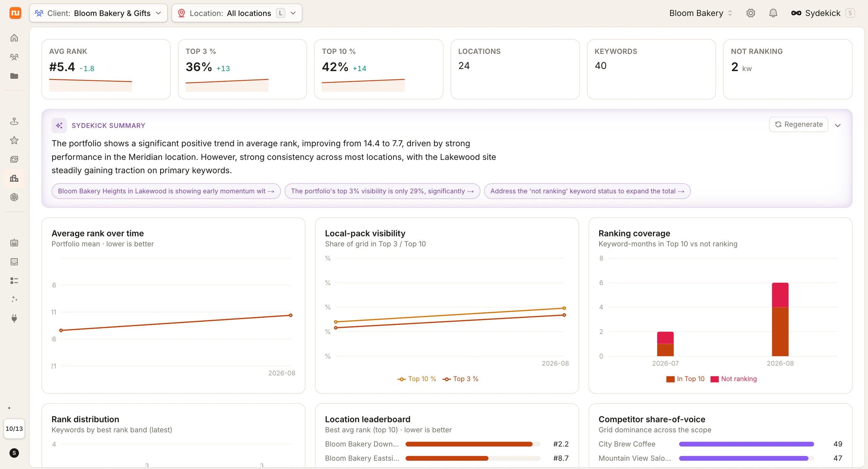Viewport: 868px width, 469px height.
Task: Open the AI knot logo sidebar icon
Action: [x=14, y=197]
